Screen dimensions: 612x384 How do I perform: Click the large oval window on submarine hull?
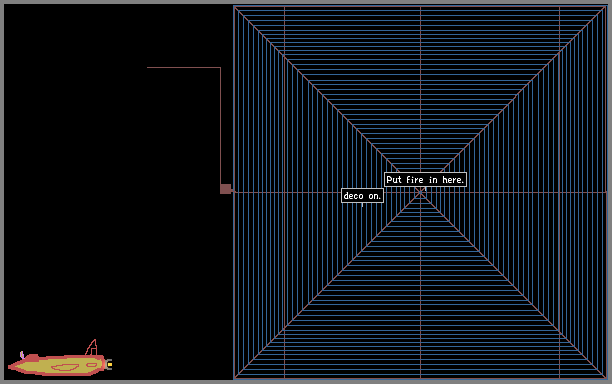click(x=65, y=367)
